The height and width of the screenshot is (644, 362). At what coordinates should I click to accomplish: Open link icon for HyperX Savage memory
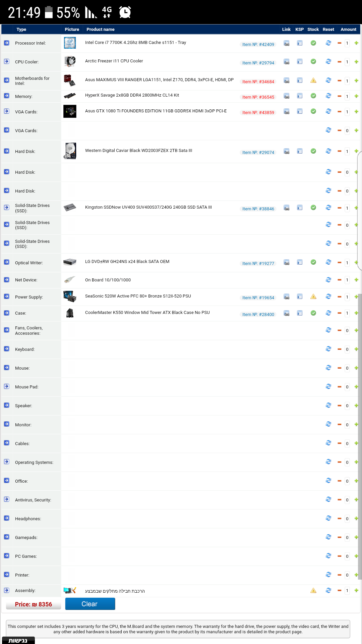pos(287,96)
